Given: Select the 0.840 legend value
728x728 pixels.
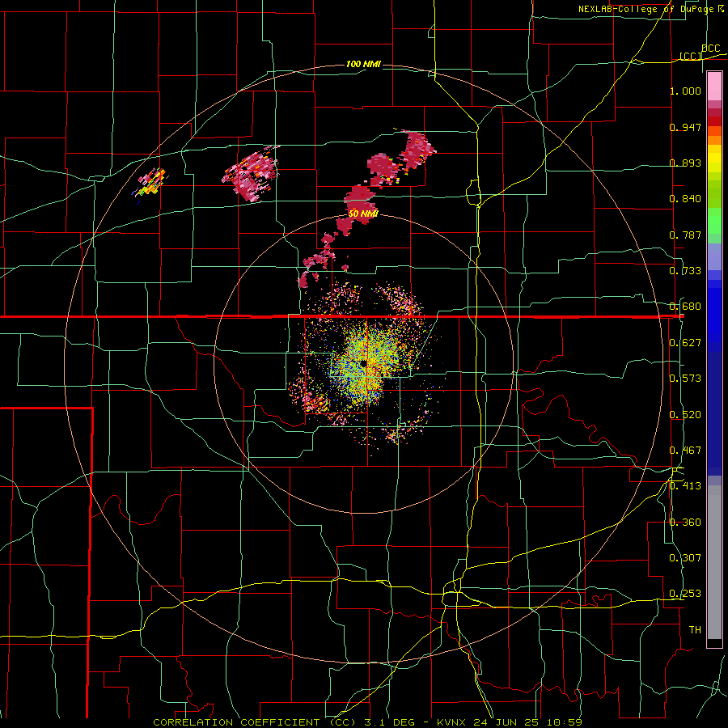Looking at the screenshot, I should pyautogui.click(x=685, y=199).
